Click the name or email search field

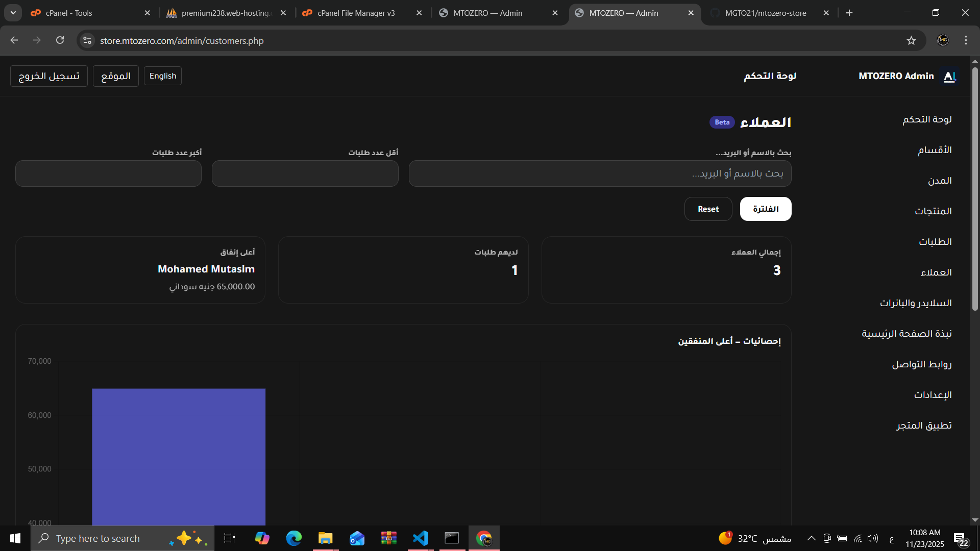[600, 174]
